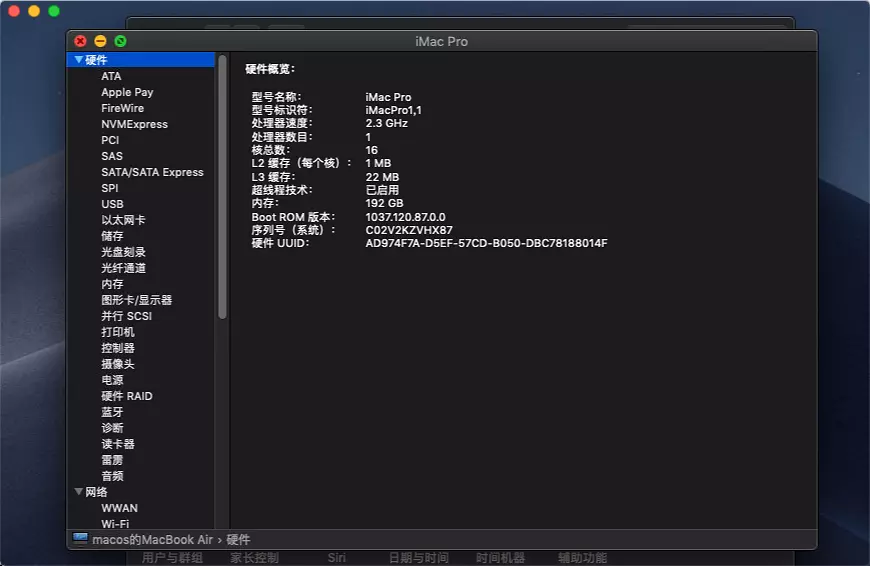
Task: Click the total cores value 16
Action: pyautogui.click(x=372, y=150)
